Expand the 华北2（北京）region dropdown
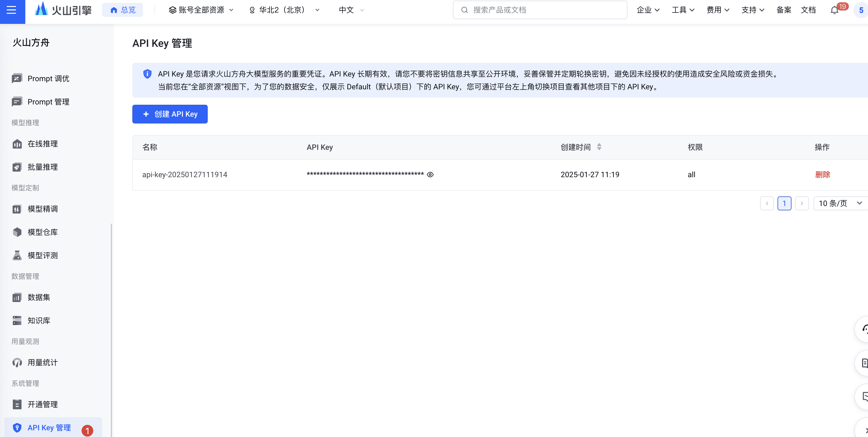Screen dimensions: 868x437 pyautogui.click(x=284, y=10)
